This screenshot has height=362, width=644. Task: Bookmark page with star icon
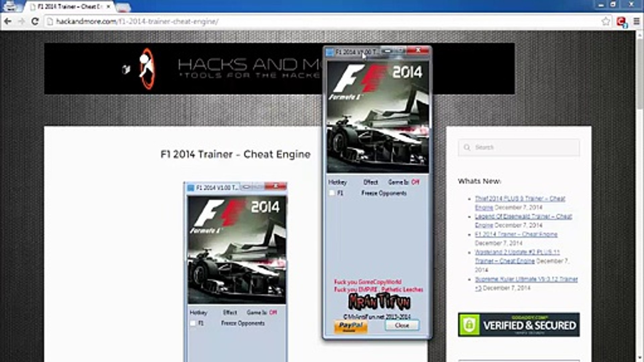tap(605, 21)
